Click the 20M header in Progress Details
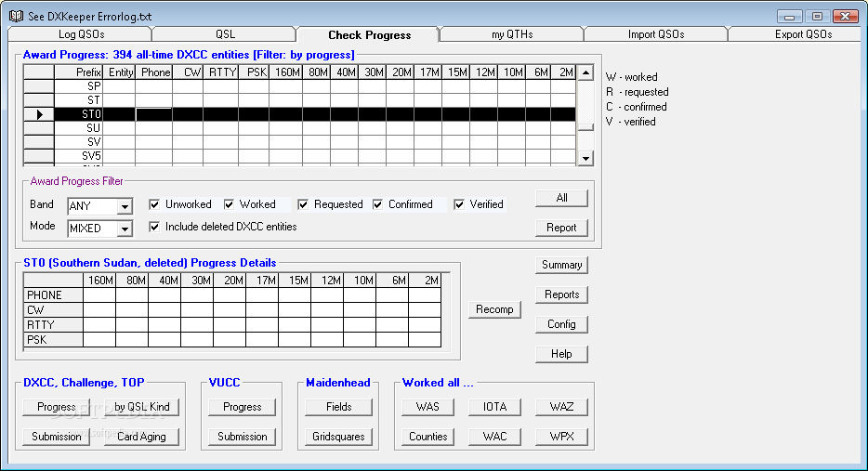The width and height of the screenshot is (868, 471). click(230, 280)
